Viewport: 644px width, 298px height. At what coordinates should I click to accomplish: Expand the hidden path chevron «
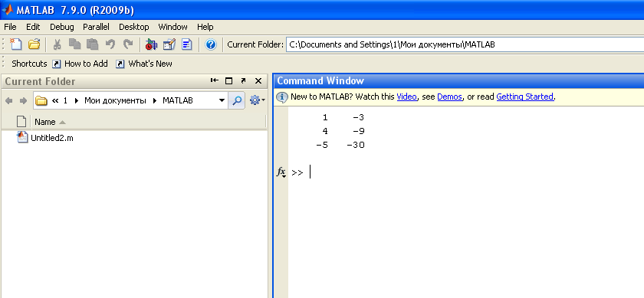point(55,100)
